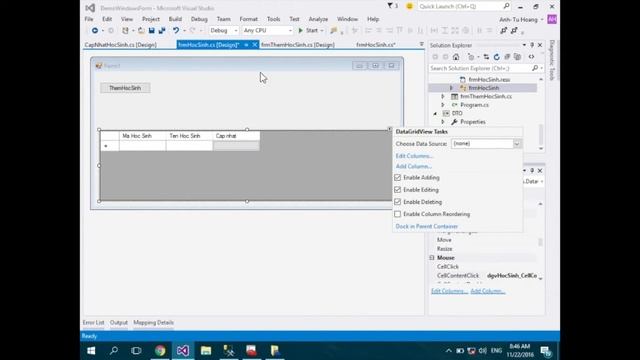
Task: Select the CellClick event row
Action: 485,267
